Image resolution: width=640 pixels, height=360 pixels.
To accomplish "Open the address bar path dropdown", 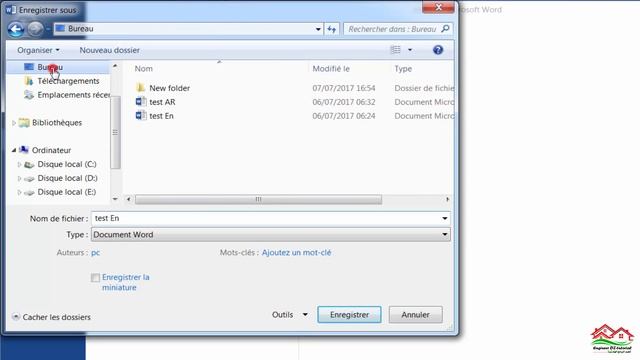I will point(318,29).
